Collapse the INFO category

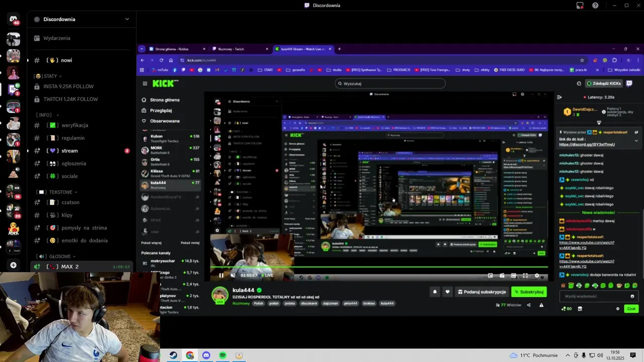point(47,115)
